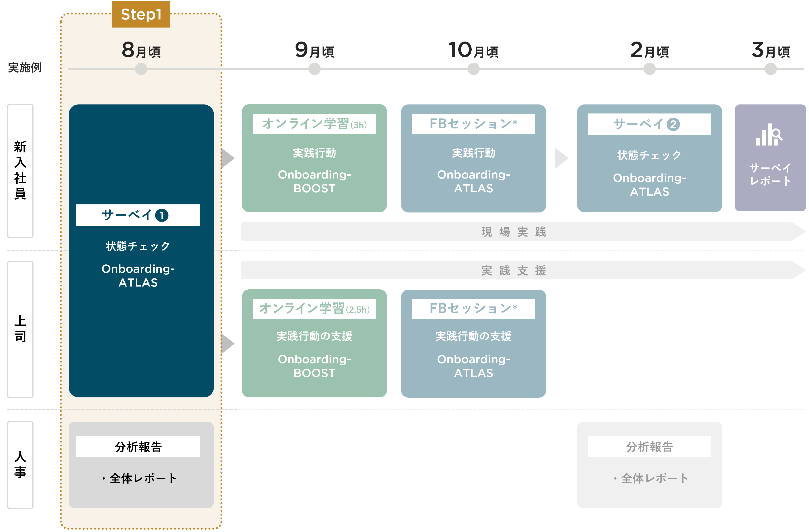Click the 9月頃 month heading
This screenshot has width=809, height=532.
[x=314, y=50]
